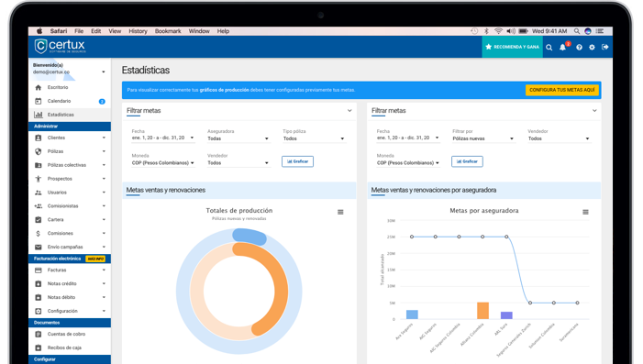
Task: Open the Calendario calendar icon
Action: click(x=39, y=101)
